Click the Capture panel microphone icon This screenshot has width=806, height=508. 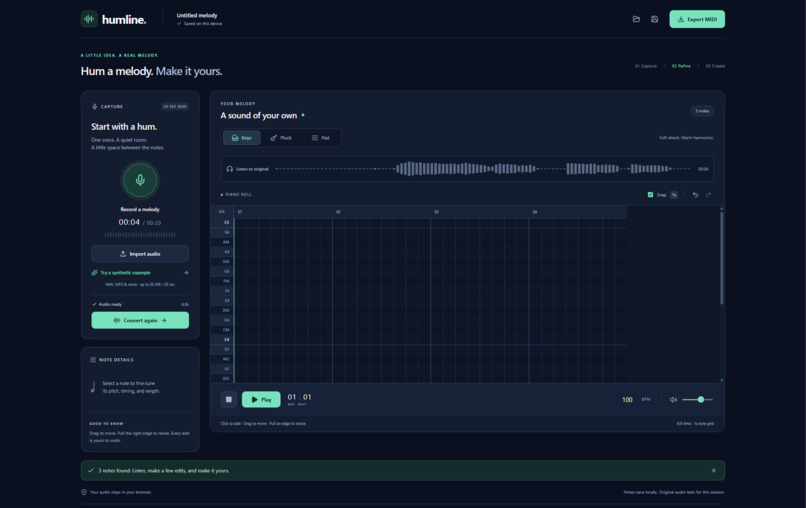95,106
